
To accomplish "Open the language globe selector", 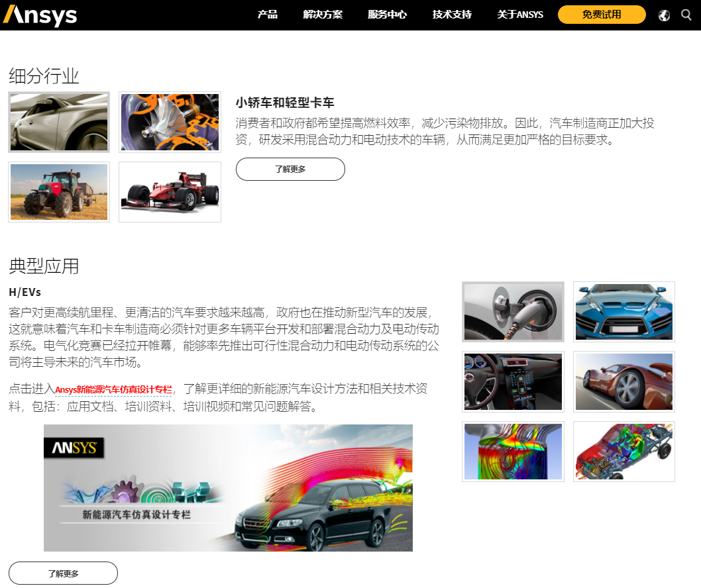I will 664,15.
